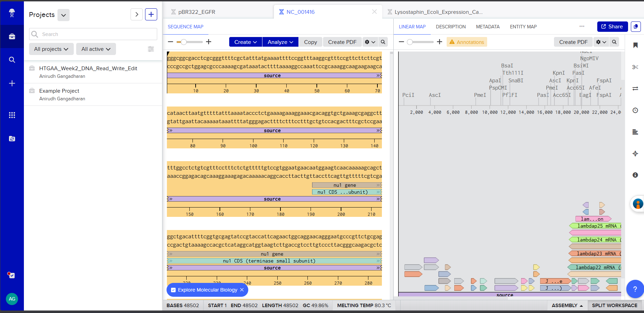Toggle SPLIT WORKSPACE view
644x313 pixels.
(614, 305)
